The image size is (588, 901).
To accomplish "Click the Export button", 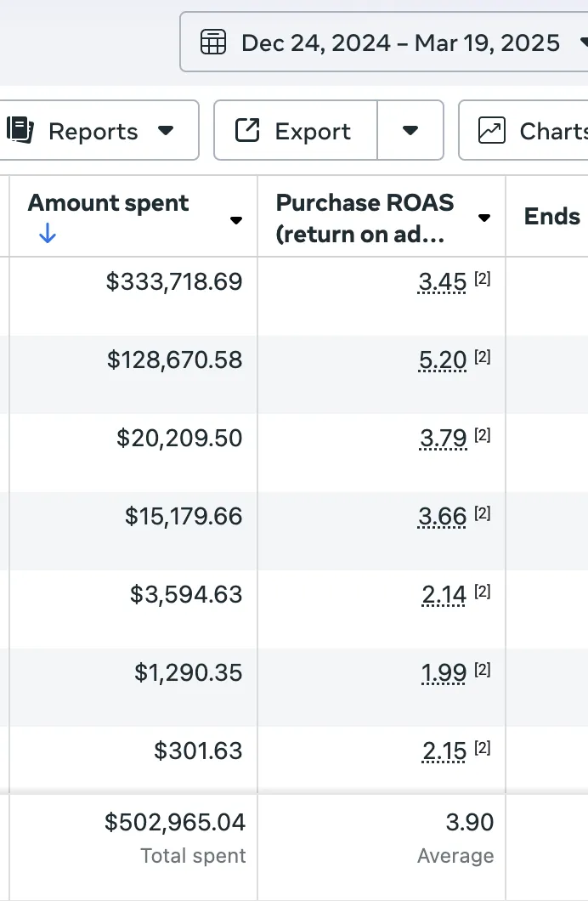I will tap(296, 130).
